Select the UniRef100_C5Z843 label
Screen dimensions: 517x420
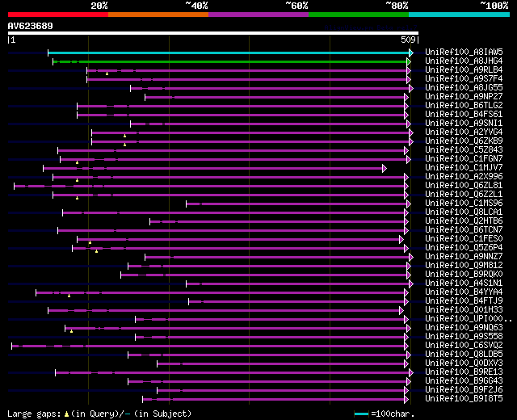coord(464,150)
